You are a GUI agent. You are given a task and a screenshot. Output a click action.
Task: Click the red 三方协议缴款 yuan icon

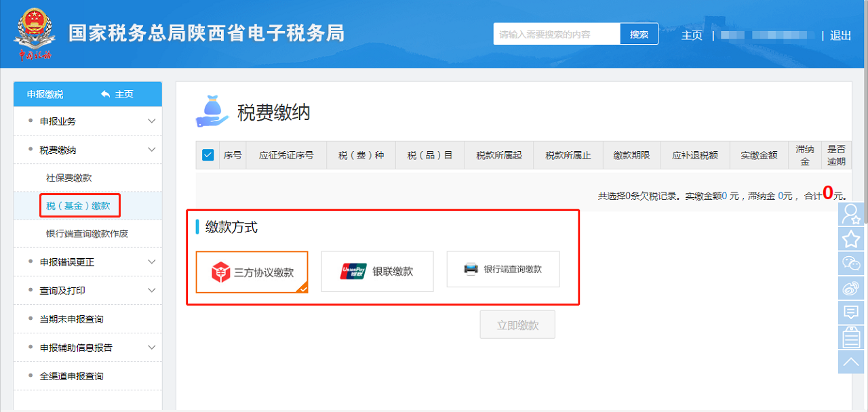point(220,272)
